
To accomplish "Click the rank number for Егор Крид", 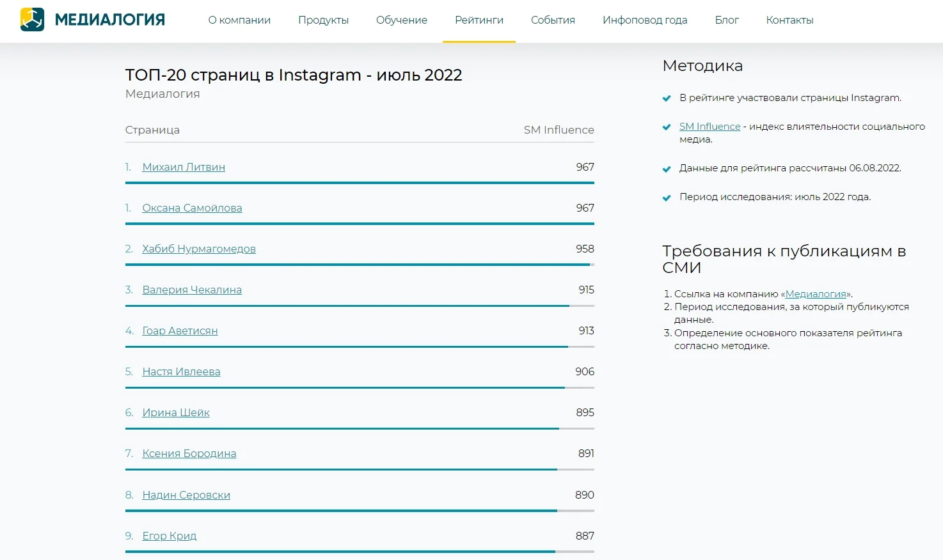I will (129, 536).
